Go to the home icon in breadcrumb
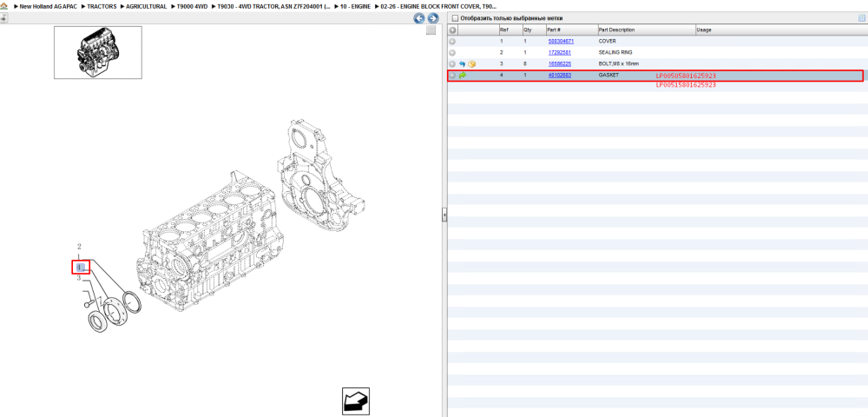Screen dimensions: 868x417 pos(4,6)
